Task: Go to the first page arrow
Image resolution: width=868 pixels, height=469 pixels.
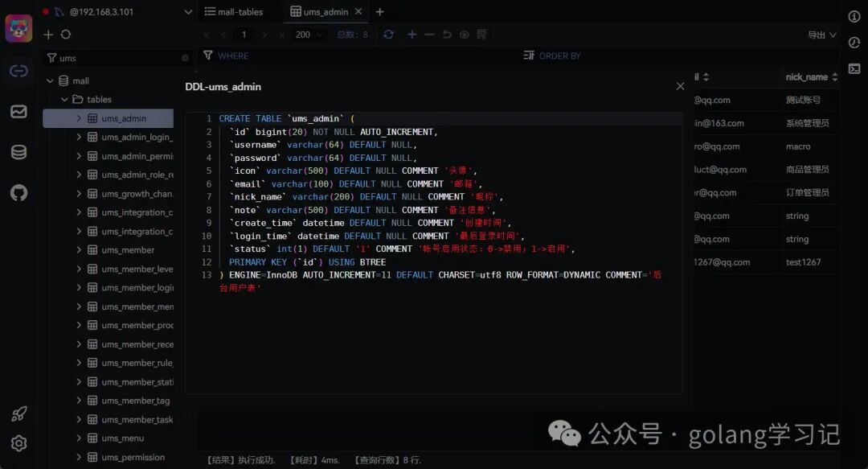Action: click(x=207, y=35)
